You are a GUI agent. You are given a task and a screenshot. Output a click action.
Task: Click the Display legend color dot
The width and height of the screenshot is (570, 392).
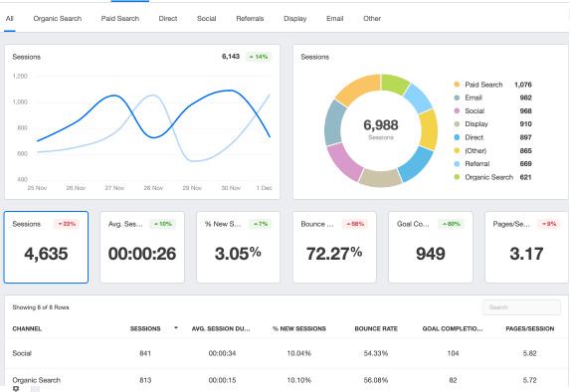(x=457, y=124)
